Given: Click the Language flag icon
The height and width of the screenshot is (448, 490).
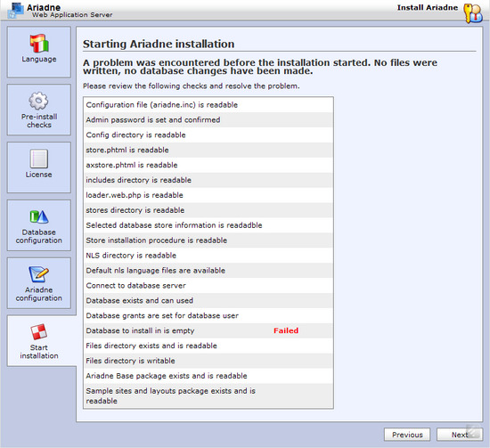Looking at the screenshot, I should 39,43.
